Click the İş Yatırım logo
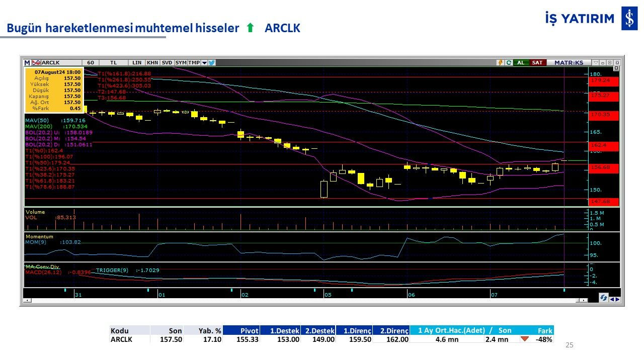The image size is (644, 362). (x=591, y=19)
